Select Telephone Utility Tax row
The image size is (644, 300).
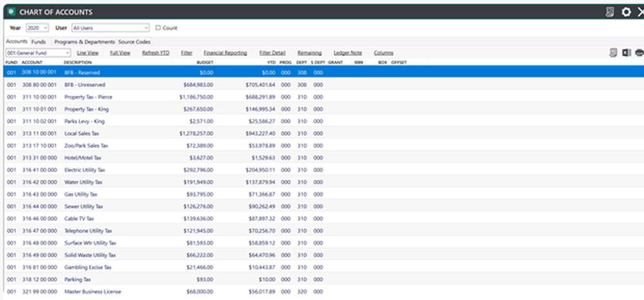324,230
